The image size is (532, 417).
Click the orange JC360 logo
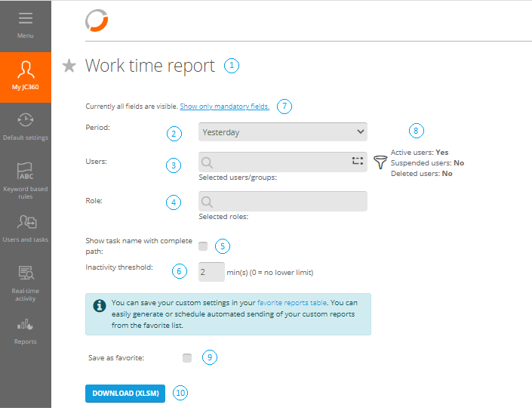[97, 20]
